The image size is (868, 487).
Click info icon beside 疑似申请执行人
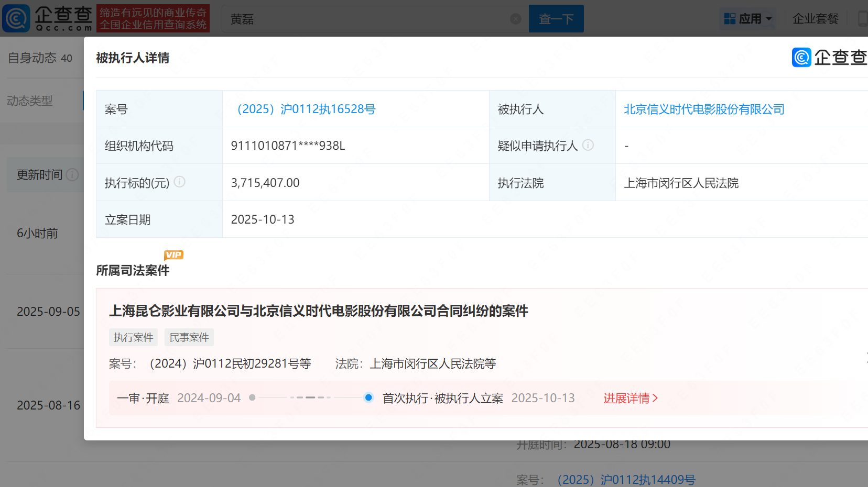pyautogui.click(x=588, y=145)
